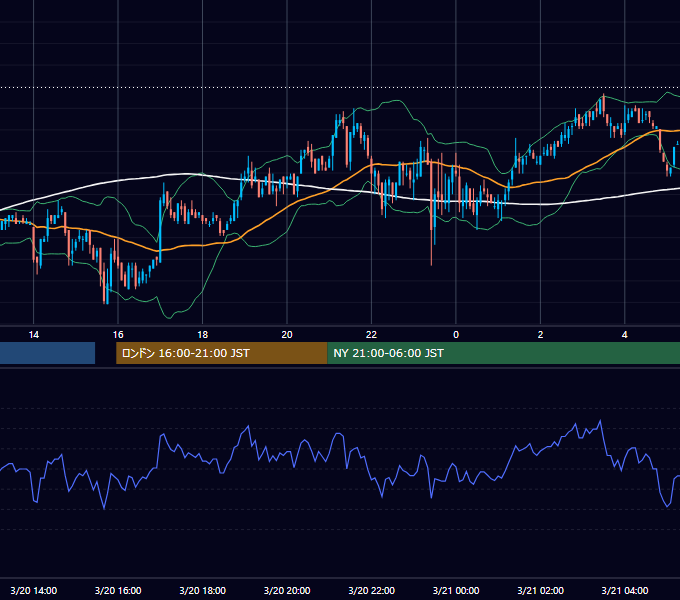The width and height of the screenshot is (680, 600).
Task: Click the 3/20 16:00 date label
Action: pyautogui.click(x=118, y=590)
